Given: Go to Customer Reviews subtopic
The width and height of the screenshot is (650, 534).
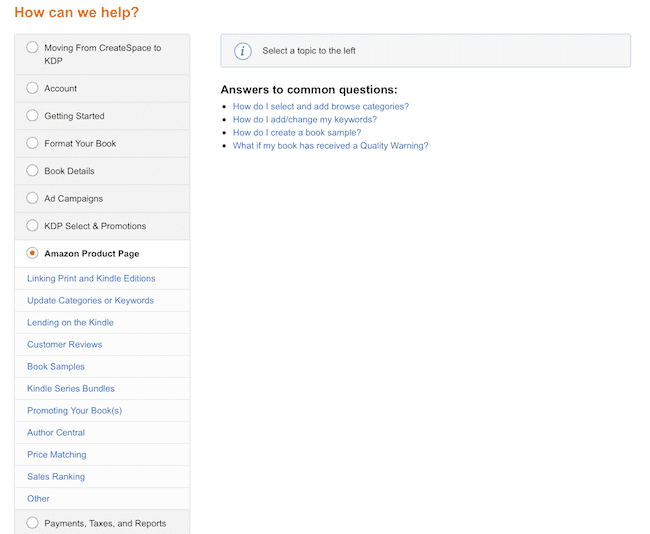Looking at the screenshot, I should (x=65, y=344).
